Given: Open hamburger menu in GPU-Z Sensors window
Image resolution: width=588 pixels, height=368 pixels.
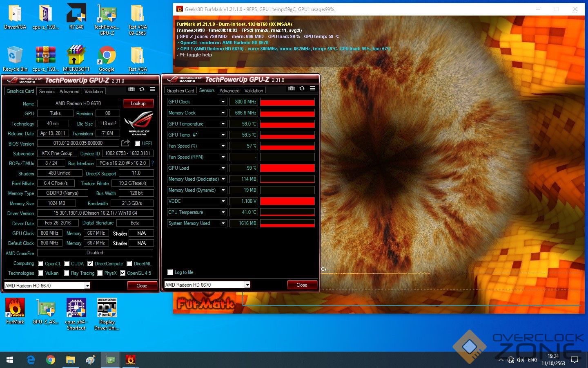Looking at the screenshot, I should 312,88.
